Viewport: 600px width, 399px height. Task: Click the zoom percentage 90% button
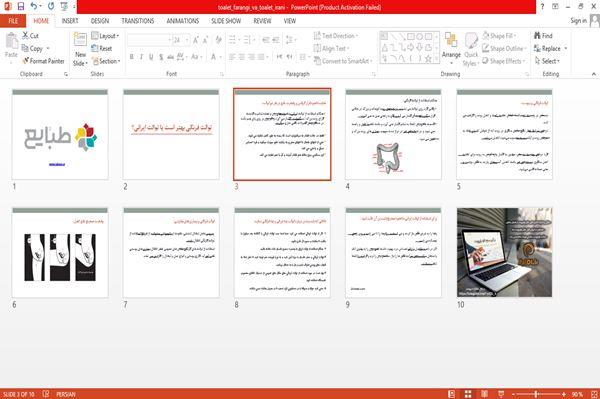[x=577, y=394]
